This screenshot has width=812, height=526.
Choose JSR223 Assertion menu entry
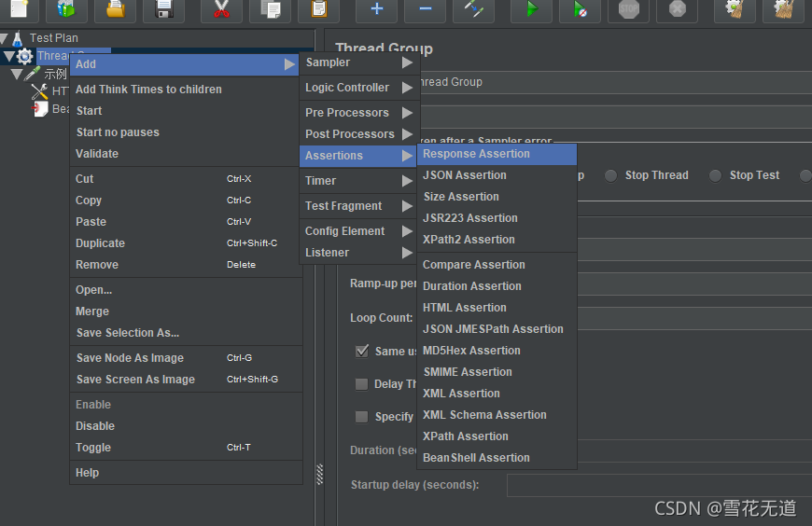(x=497, y=218)
